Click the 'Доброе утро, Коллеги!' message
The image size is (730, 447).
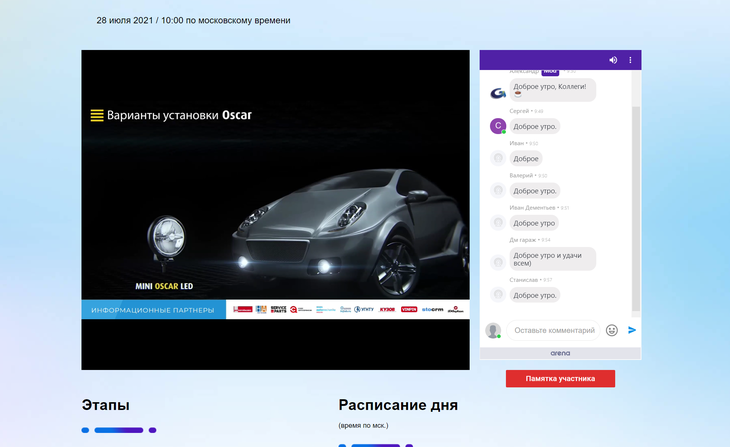[x=553, y=90]
